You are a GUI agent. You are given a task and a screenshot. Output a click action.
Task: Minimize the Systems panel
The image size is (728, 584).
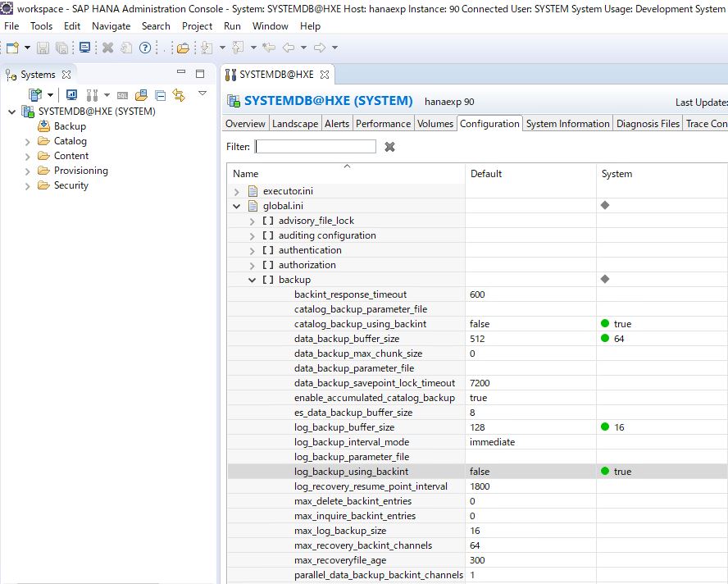[181, 72]
